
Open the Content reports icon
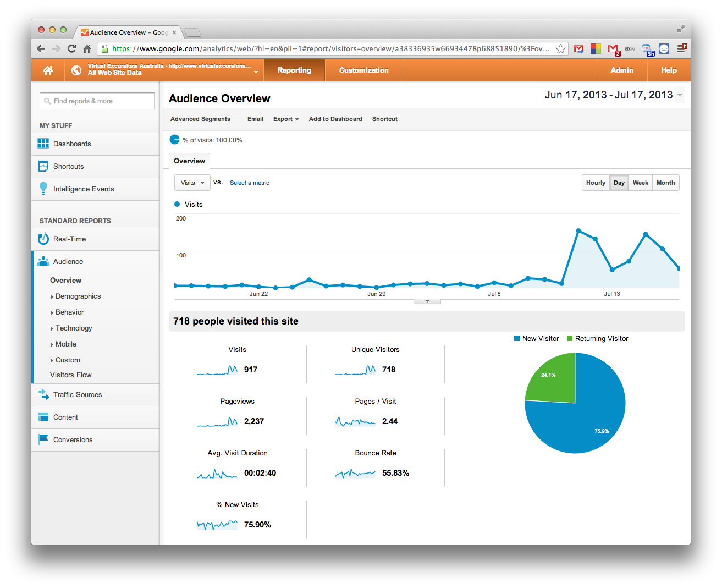[x=43, y=417]
